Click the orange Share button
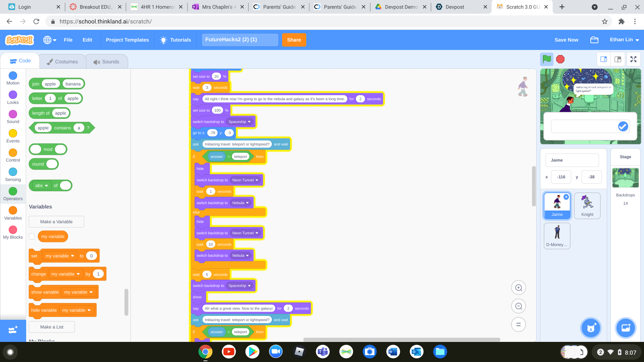This screenshot has height=362, width=644. coord(294,40)
